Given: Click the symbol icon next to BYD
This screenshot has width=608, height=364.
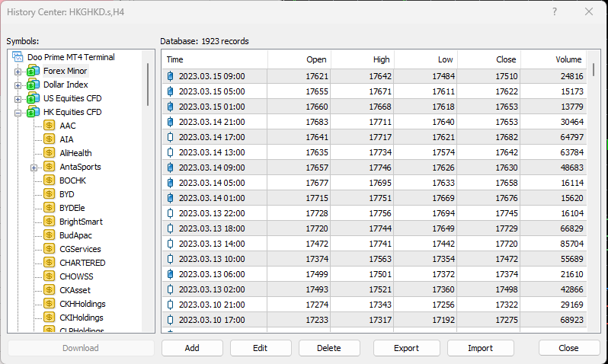Looking at the screenshot, I should (x=50, y=194).
